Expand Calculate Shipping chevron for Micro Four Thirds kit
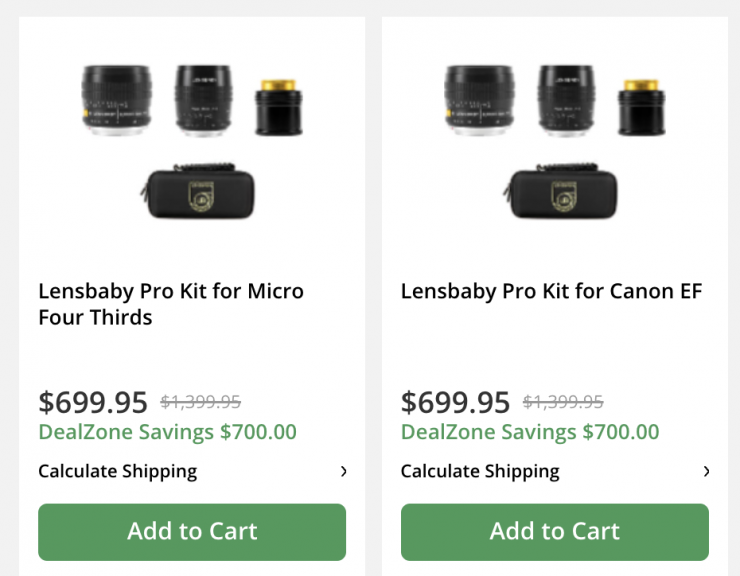 (x=343, y=471)
